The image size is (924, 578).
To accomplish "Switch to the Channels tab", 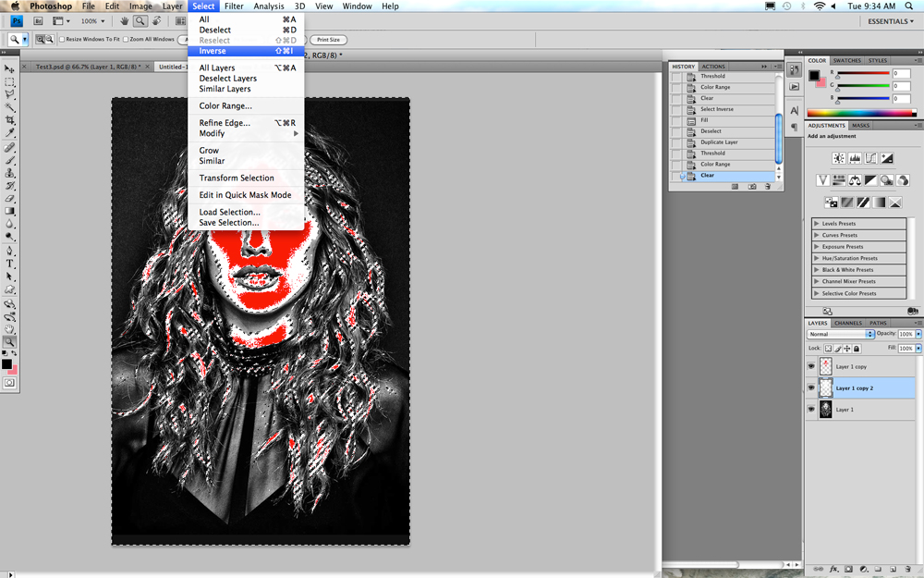I will point(848,323).
